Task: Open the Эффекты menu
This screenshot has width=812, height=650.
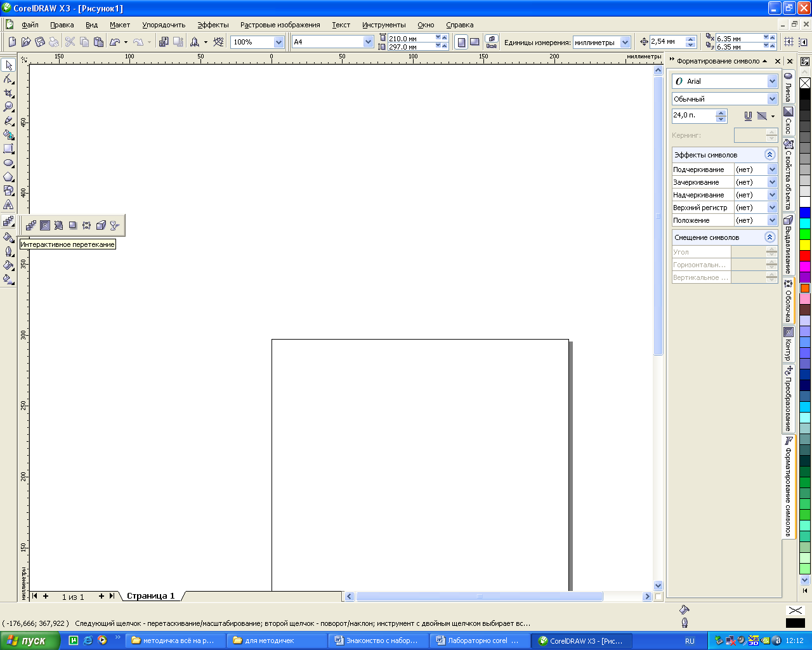Action: [213, 25]
